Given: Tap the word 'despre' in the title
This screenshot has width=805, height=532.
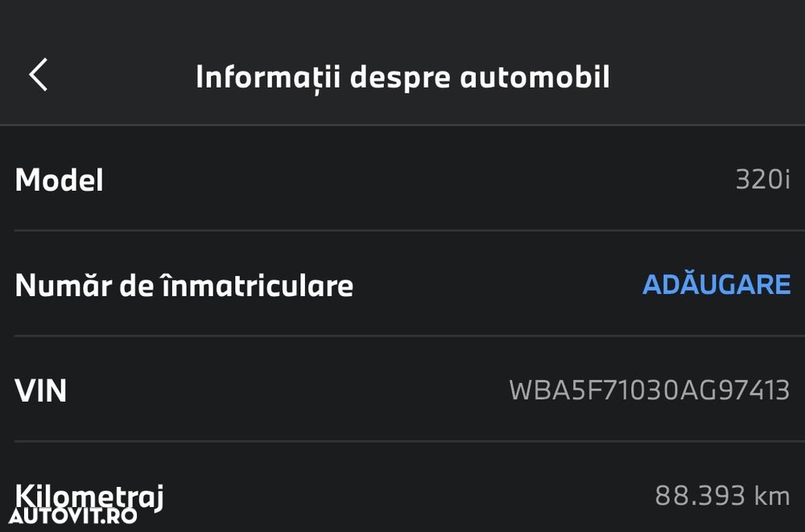Looking at the screenshot, I should point(400,78).
